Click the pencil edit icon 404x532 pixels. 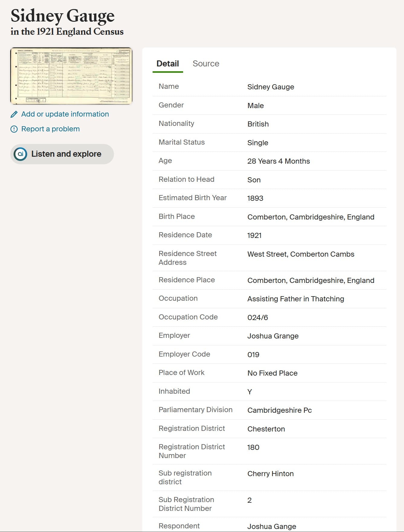pos(14,114)
